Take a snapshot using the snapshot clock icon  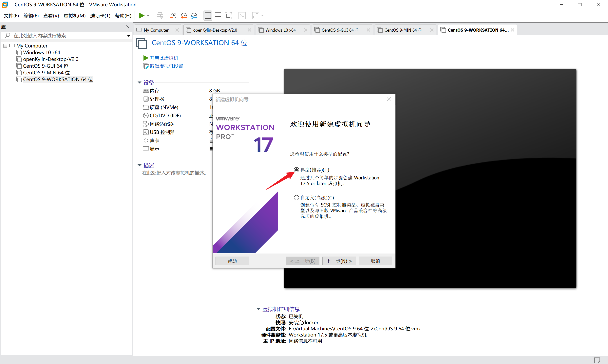point(173,16)
